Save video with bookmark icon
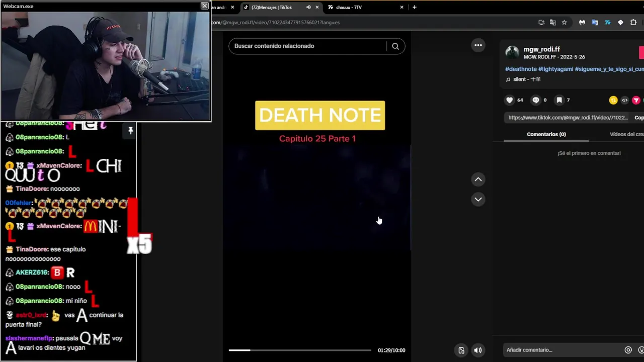644x362 pixels. [x=559, y=100]
